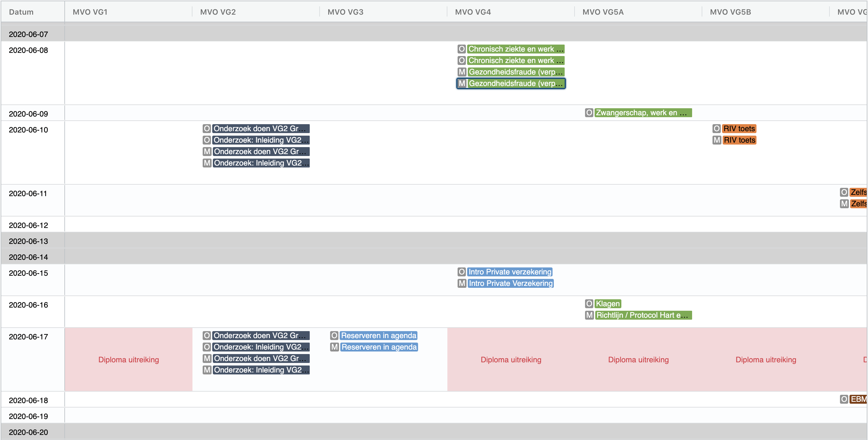Select the MVO VG5A column header
The image size is (868, 440).
pyautogui.click(x=638, y=12)
